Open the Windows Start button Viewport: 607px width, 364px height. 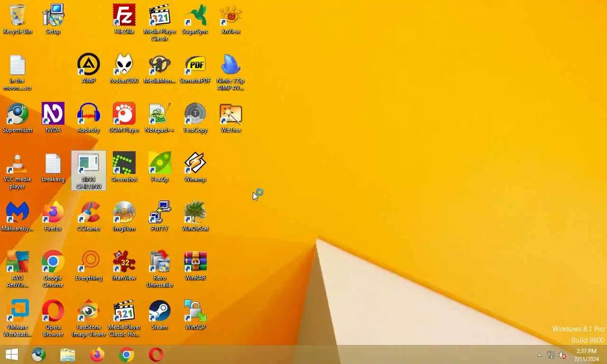pyautogui.click(x=12, y=355)
